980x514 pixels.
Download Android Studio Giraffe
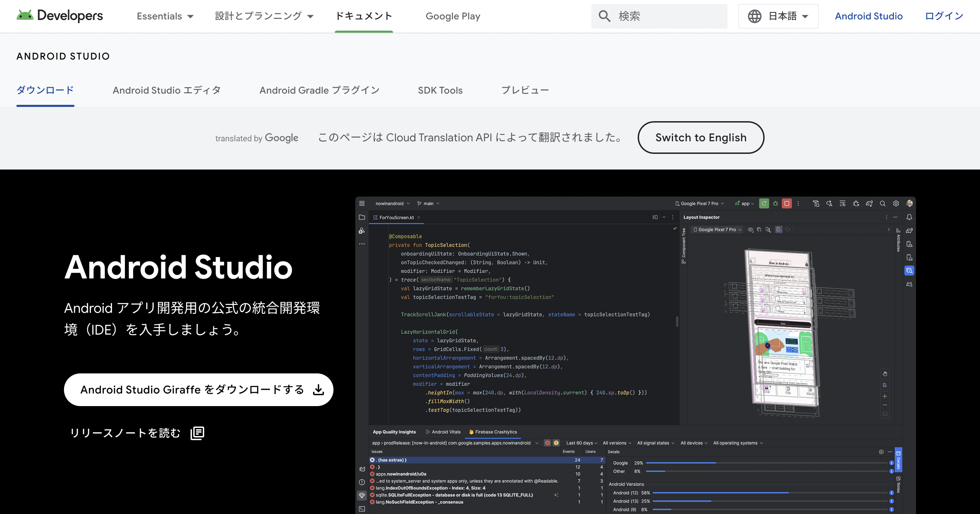point(198,390)
